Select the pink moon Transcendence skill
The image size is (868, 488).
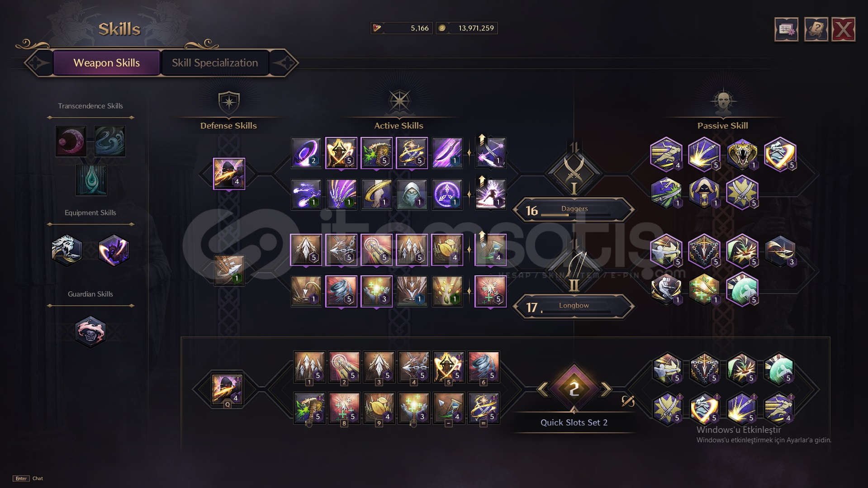pyautogui.click(x=71, y=141)
